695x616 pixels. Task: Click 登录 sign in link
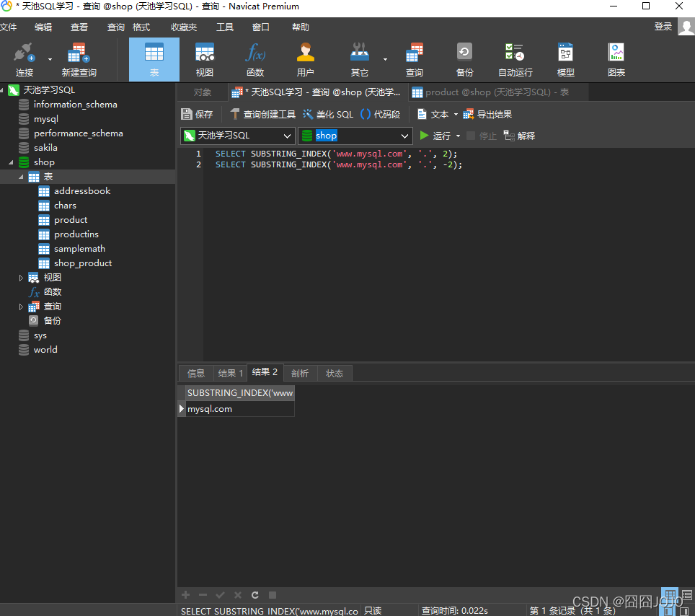pos(663,27)
